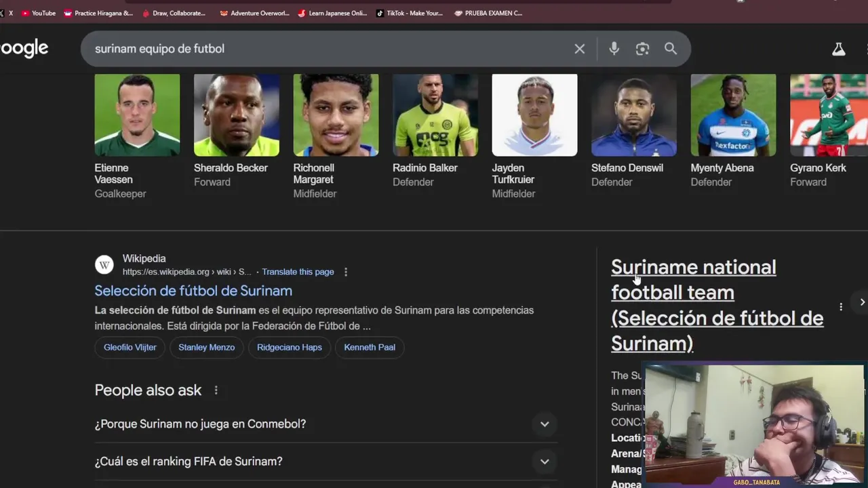Viewport: 868px width, 488px height.
Task: Clear the search query with X icon
Action: [579, 49]
